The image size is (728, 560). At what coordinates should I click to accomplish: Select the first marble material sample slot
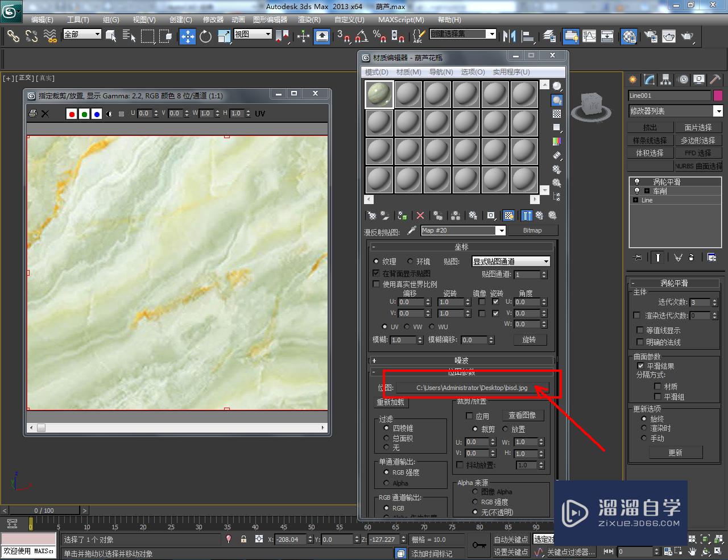(x=379, y=94)
